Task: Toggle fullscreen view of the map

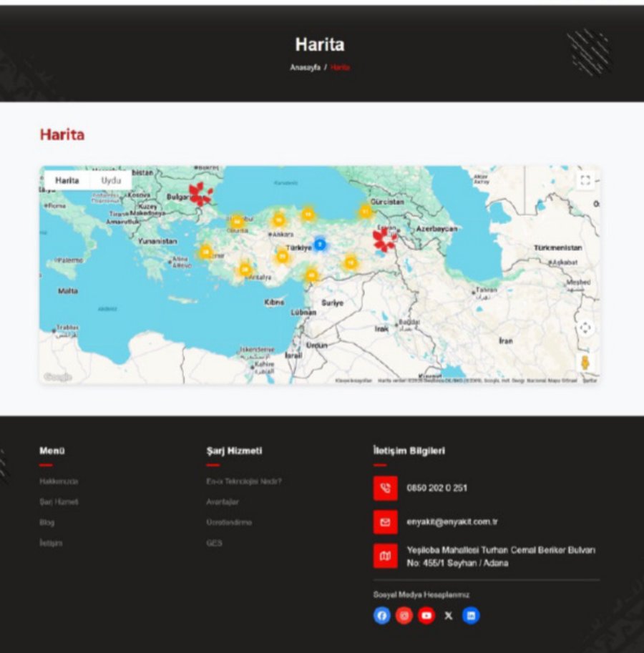Action: tap(585, 180)
